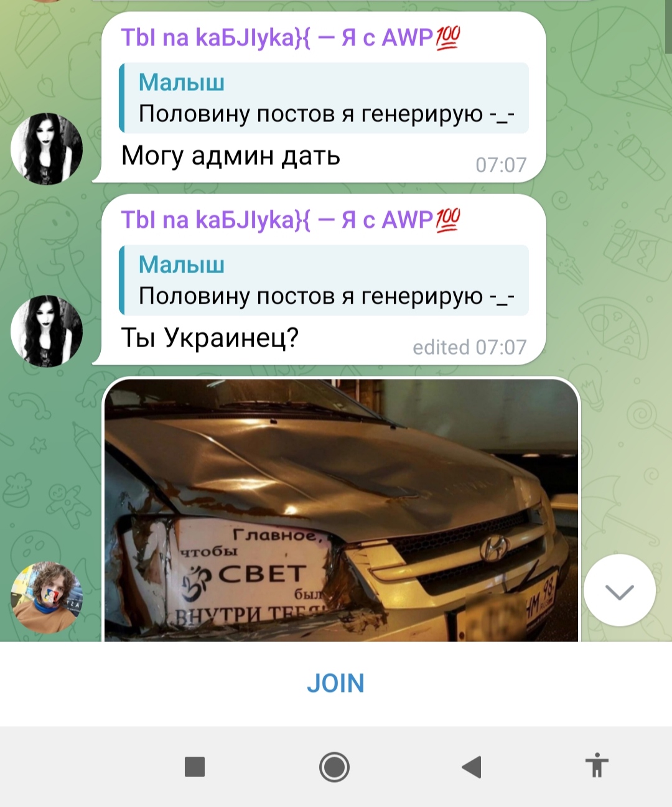672x807 pixels.
Task: Tap the 100 emoji in second sender name
Action: [447, 220]
